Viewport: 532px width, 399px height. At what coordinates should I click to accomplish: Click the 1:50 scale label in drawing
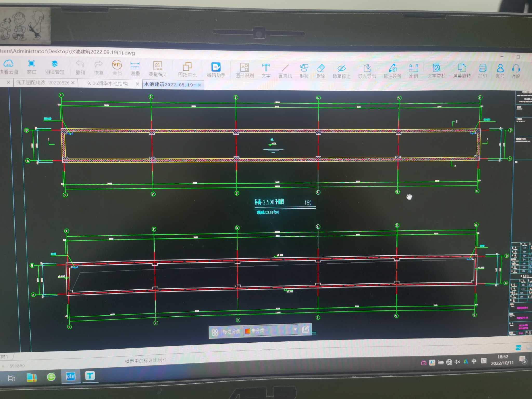pyautogui.click(x=308, y=203)
